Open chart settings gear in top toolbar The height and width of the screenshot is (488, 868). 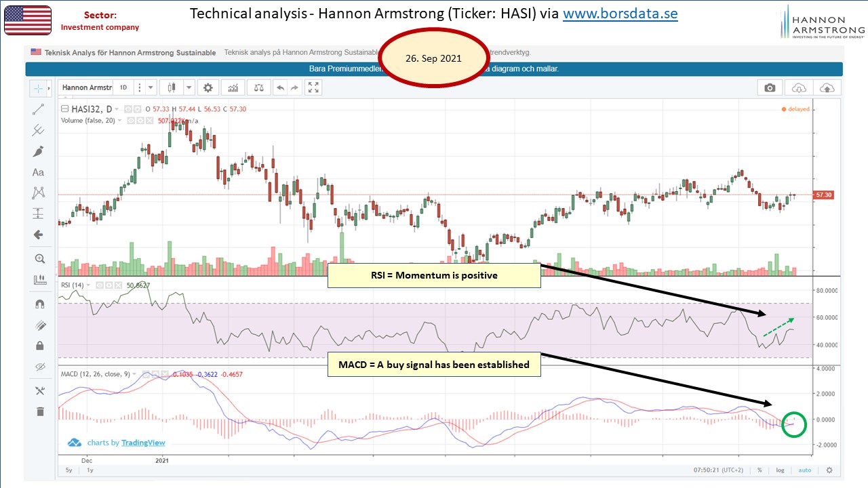point(208,87)
